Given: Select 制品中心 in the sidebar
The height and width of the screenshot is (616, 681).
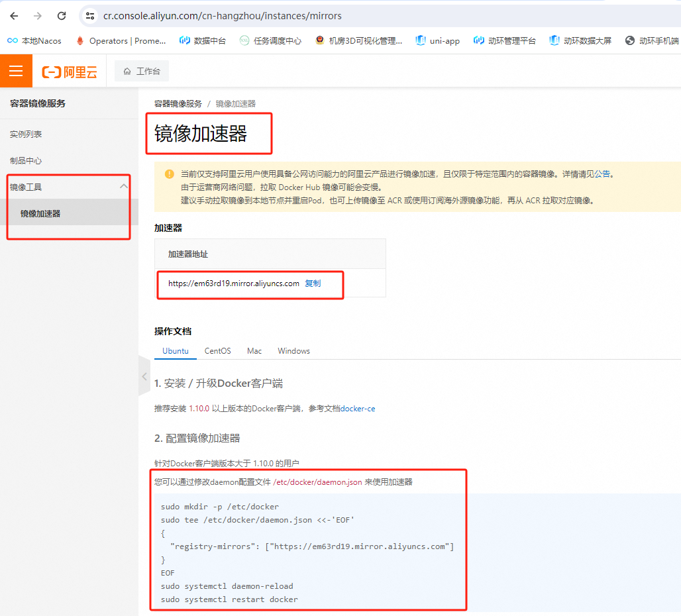Looking at the screenshot, I should point(26,160).
